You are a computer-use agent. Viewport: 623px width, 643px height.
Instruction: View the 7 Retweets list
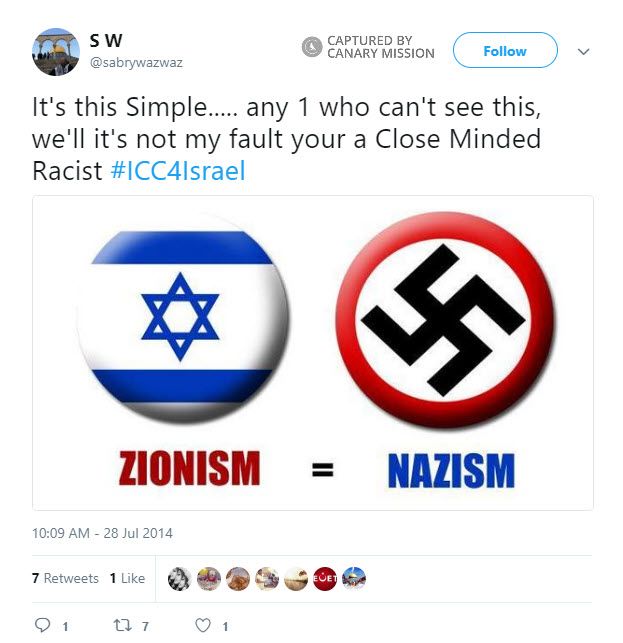point(65,578)
